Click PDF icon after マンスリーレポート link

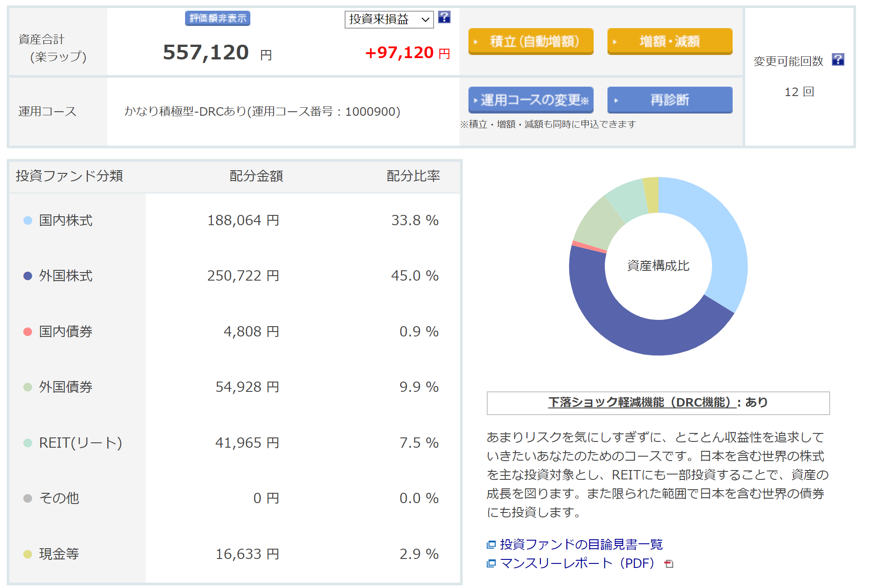click(x=669, y=564)
